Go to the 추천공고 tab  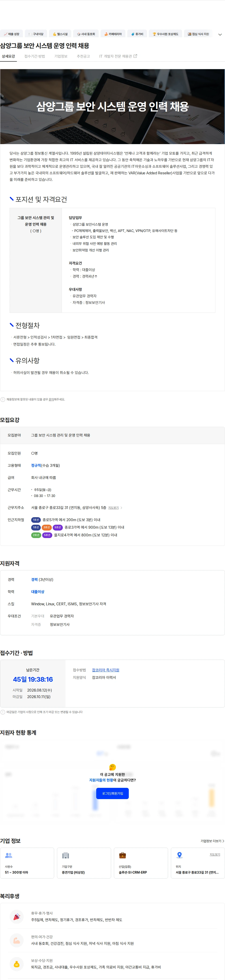83,56
